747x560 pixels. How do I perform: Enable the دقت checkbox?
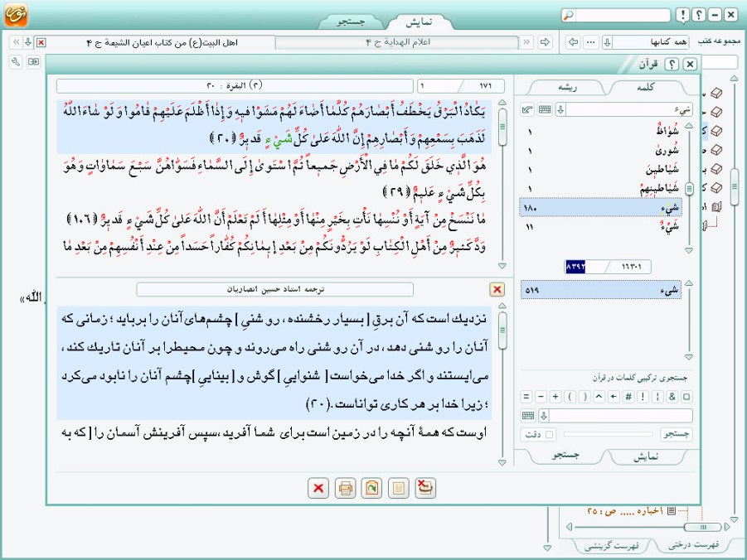pos(550,434)
